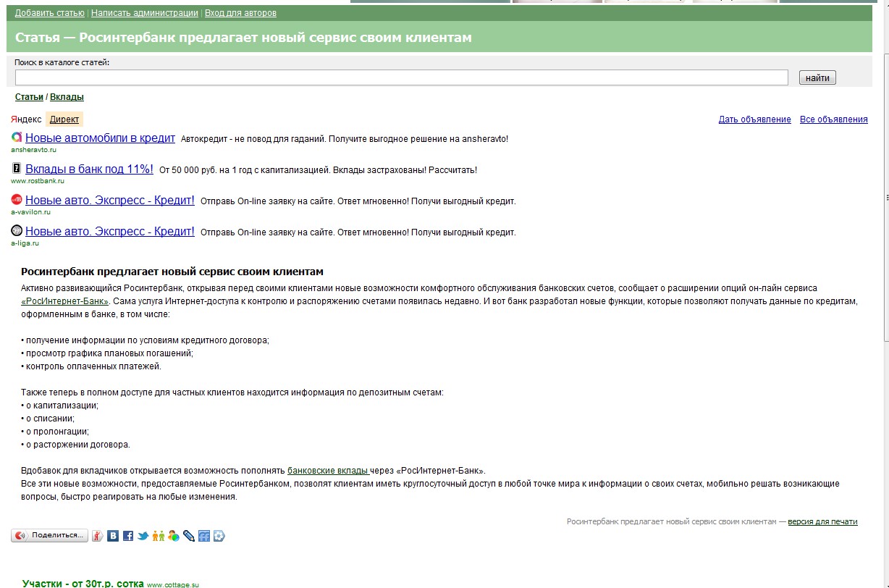Click ansheravto.ru domain text
Screen dimensions: 889x588
coord(33,150)
